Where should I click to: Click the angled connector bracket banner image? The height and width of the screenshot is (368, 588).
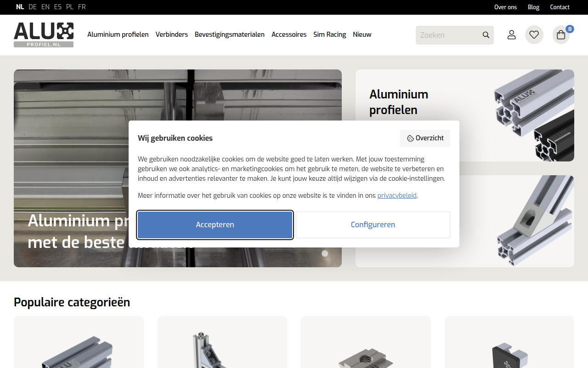tap(535, 221)
